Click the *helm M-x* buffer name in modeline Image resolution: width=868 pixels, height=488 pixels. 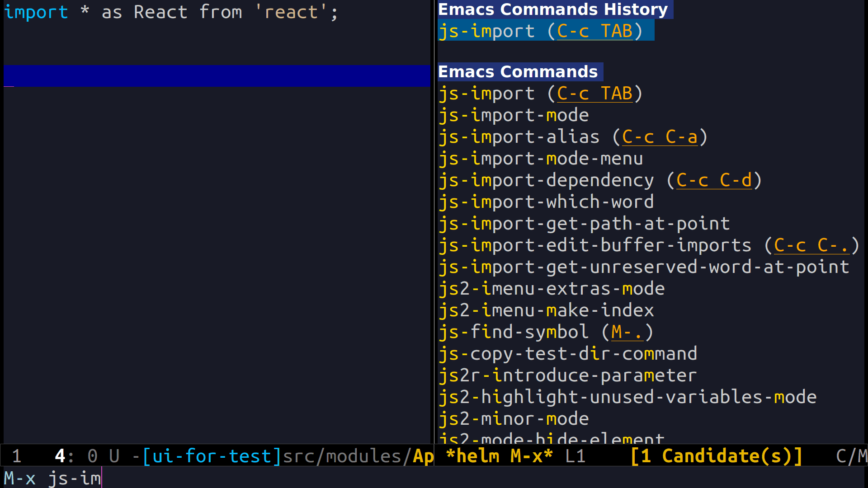point(499,456)
